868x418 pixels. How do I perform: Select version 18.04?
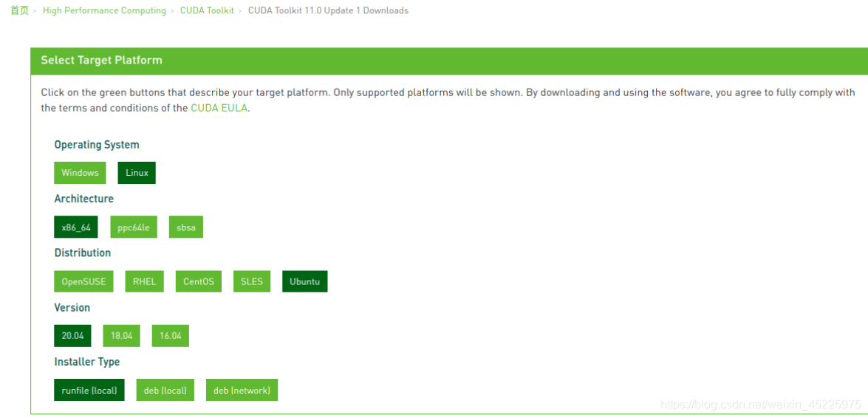tap(121, 335)
